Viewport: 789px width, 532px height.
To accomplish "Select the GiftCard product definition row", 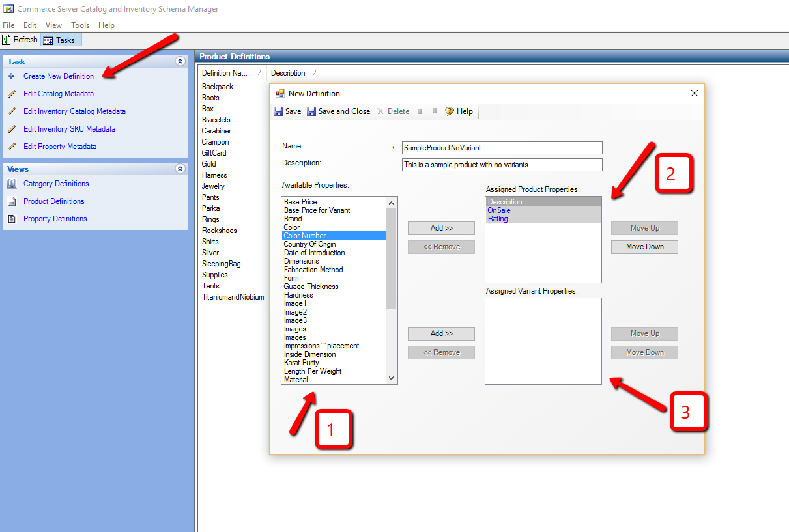I will 214,153.
